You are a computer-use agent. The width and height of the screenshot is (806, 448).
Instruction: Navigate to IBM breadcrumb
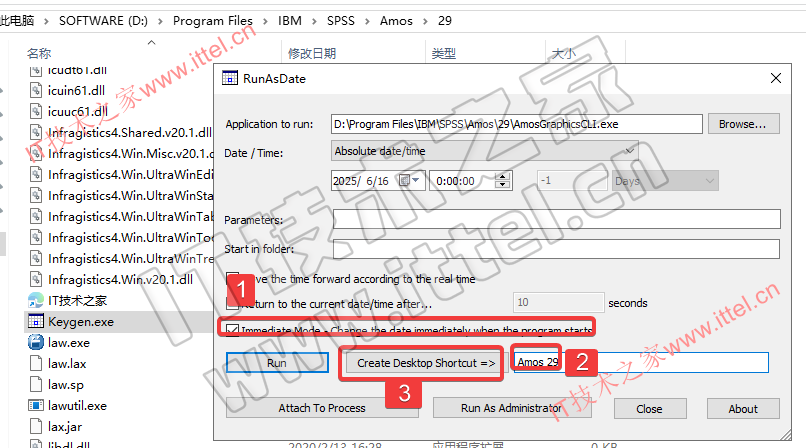click(x=290, y=21)
